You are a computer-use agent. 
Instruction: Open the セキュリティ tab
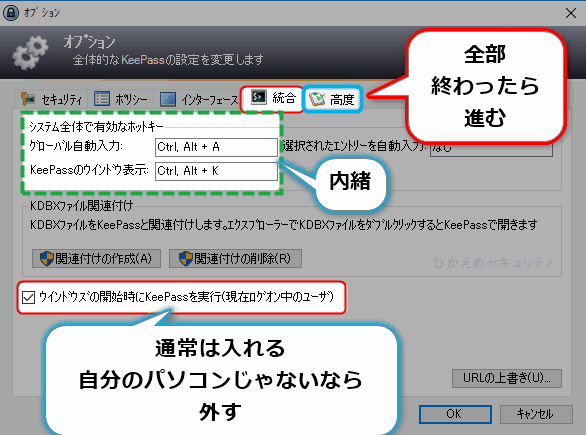pyautogui.click(x=52, y=99)
